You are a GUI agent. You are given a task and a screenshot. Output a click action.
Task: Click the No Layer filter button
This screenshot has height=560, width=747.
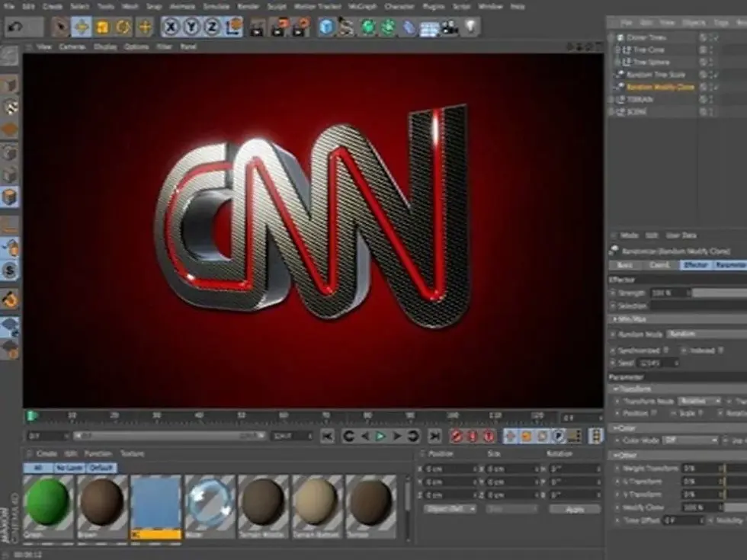(69, 468)
